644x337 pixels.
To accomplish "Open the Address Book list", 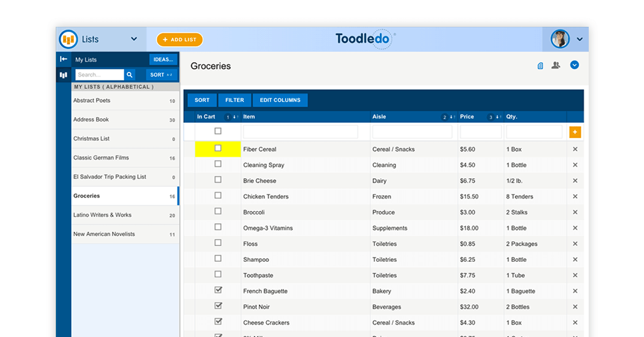I will tap(125, 120).
